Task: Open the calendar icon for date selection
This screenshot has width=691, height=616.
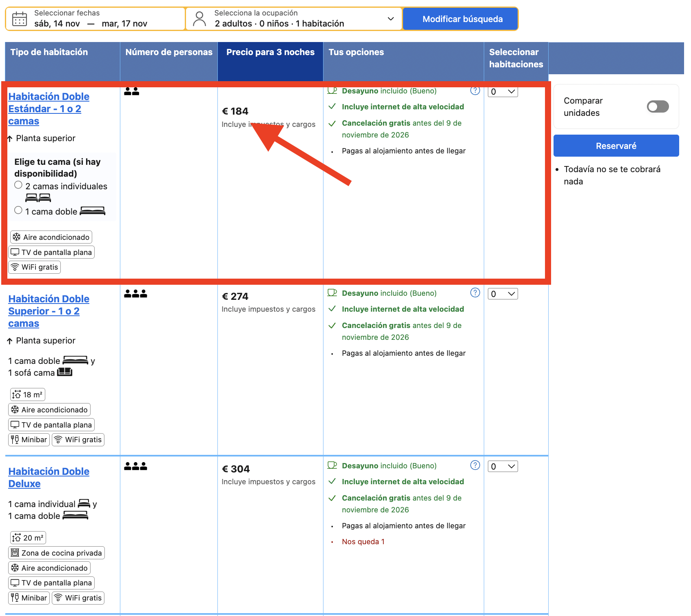Action: (x=20, y=19)
